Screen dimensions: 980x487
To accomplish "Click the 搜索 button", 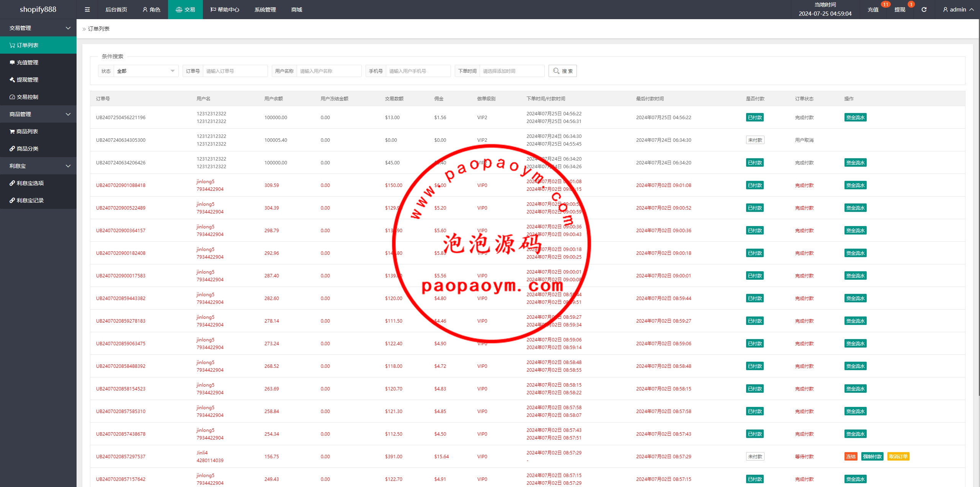I will click(562, 71).
